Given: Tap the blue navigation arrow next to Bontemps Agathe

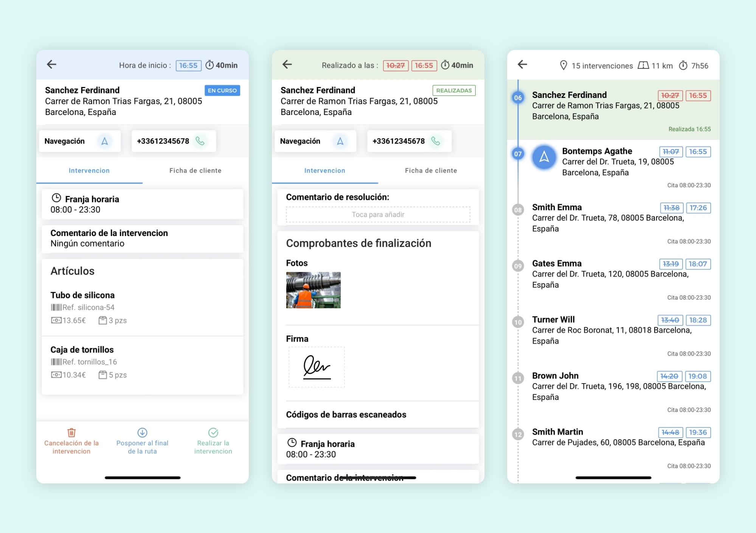Looking at the screenshot, I should (x=544, y=157).
